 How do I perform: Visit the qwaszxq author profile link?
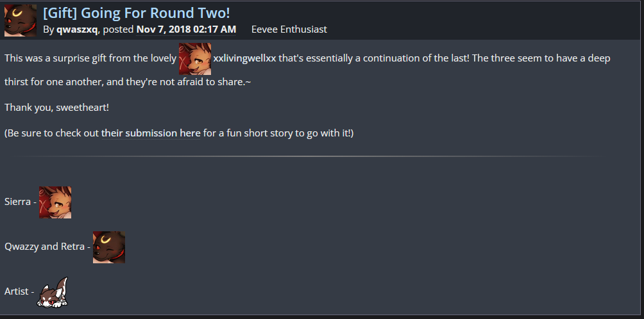tap(77, 29)
